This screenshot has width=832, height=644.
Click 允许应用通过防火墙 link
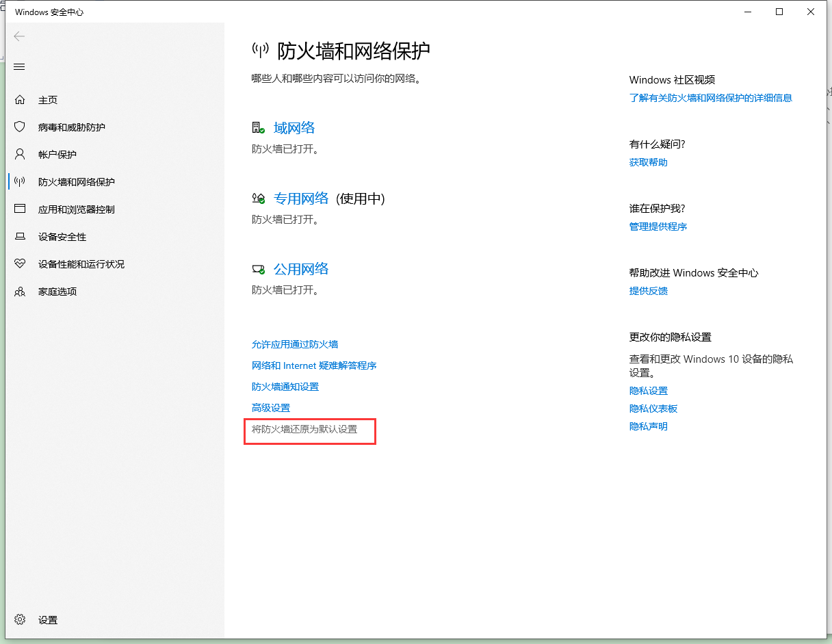[x=295, y=344]
